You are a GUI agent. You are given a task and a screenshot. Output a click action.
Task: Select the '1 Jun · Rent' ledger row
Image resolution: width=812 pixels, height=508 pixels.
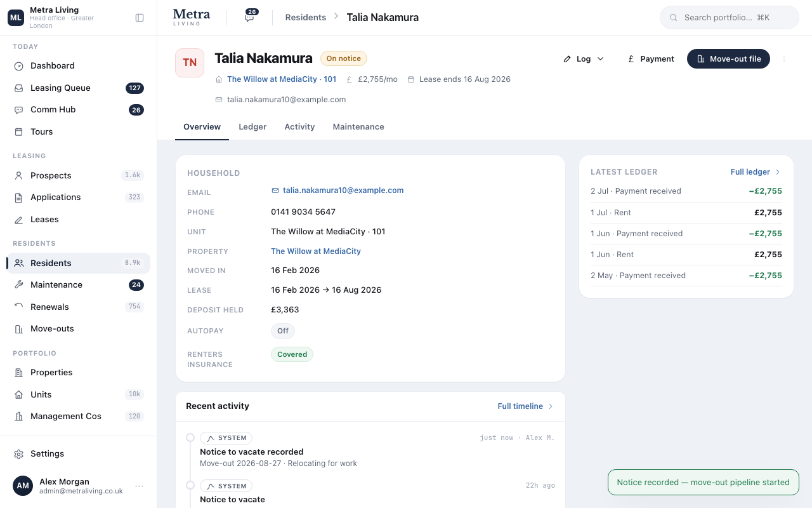click(686, 255)
